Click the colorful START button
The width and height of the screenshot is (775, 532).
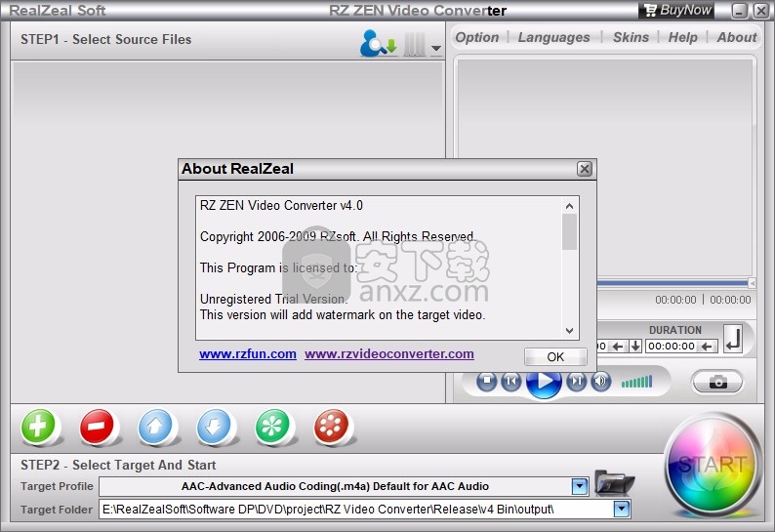(711, 465)
